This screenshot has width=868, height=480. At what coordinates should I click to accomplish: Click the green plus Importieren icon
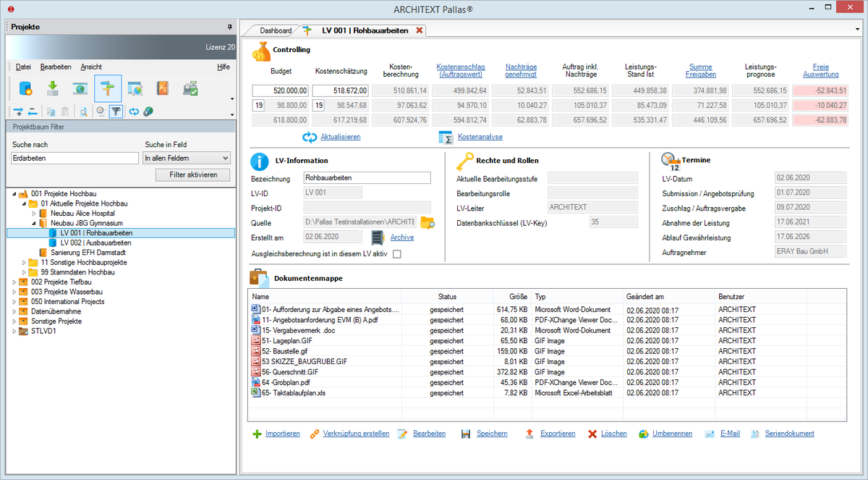257,434
